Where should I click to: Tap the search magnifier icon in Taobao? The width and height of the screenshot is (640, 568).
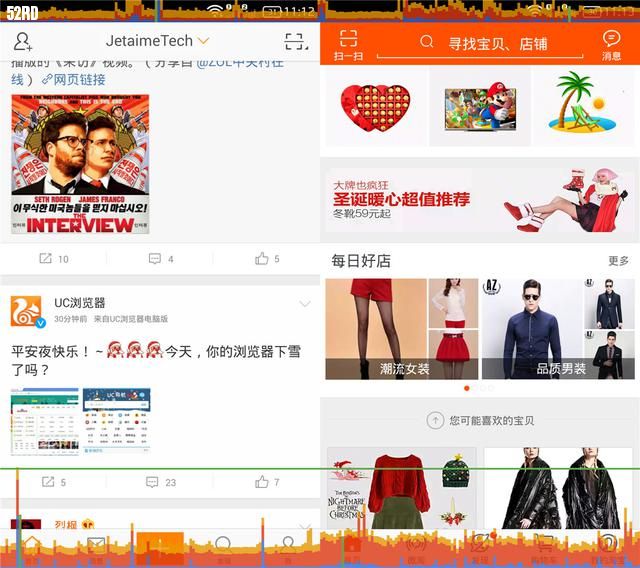coord(427,42)
